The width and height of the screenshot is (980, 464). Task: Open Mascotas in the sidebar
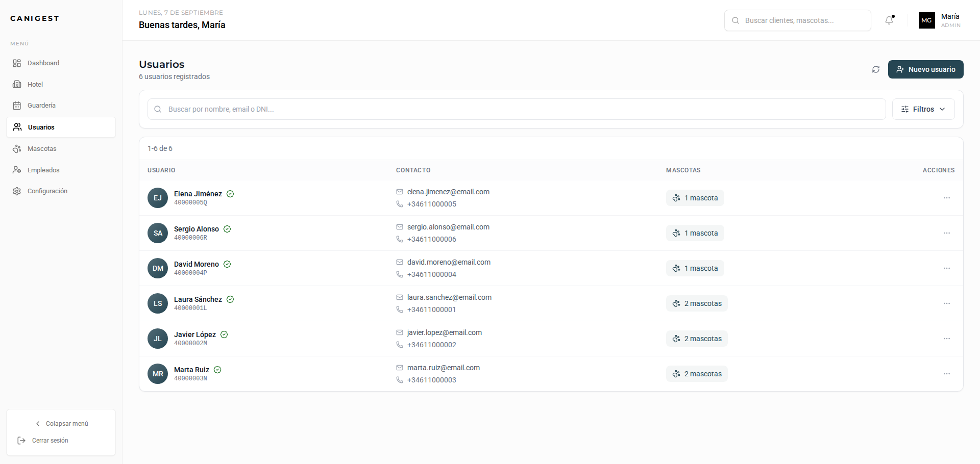[x=61, y=149]
